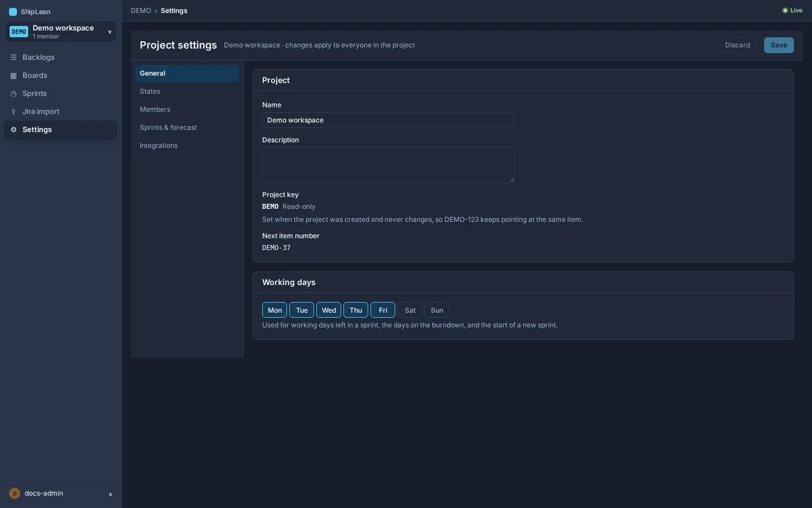Click the green Live status indicator

[792, 11]
